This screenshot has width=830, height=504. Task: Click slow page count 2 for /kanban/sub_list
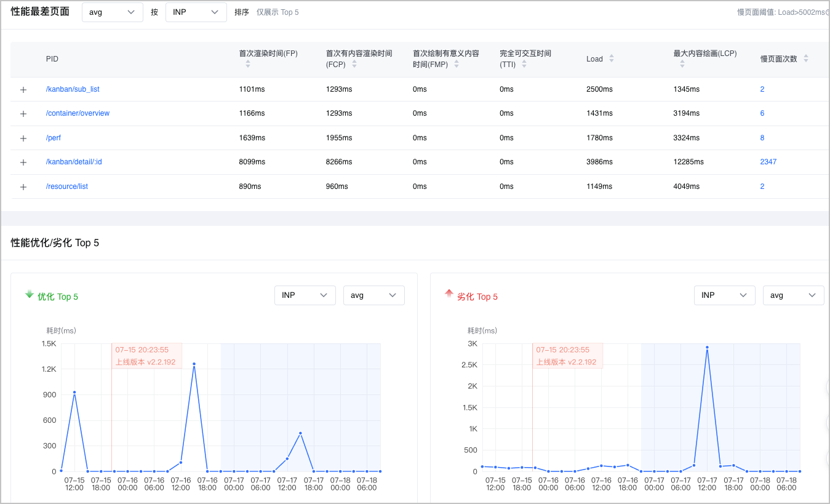(x=762, y=89)
